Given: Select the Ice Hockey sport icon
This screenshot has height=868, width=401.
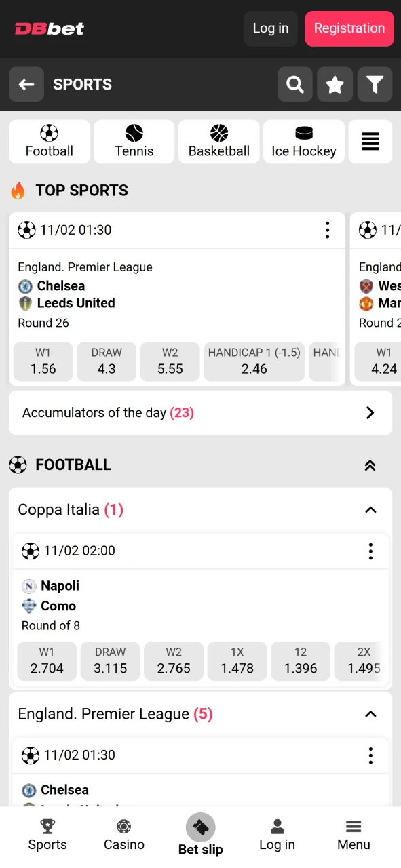Looking at the screenshot, I should click(x=303, y=141).
